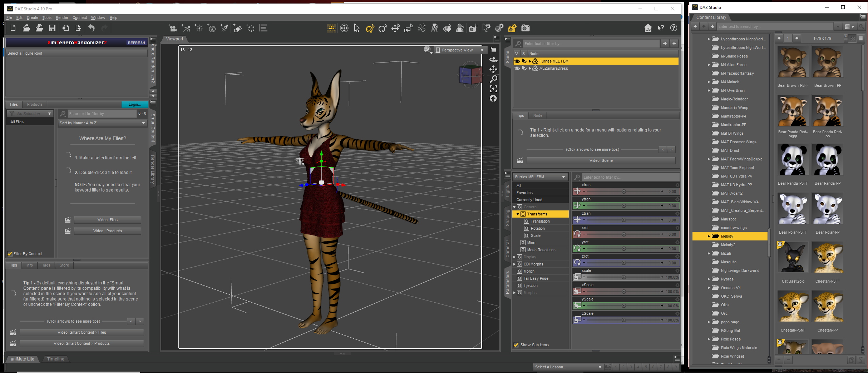Image resolution: width=868 pixels, height=373 pixels.
Task: Click the New scene file icon
Action: [13, 28]
